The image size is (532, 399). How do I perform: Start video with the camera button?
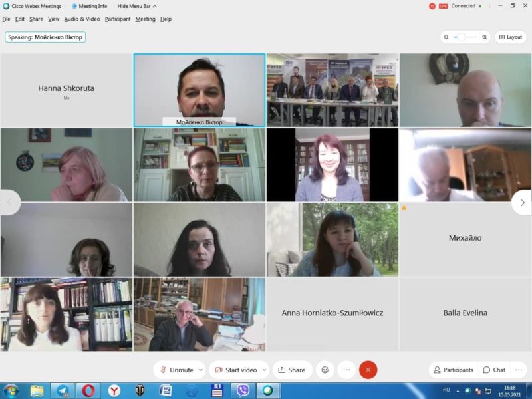pos(235,370)
